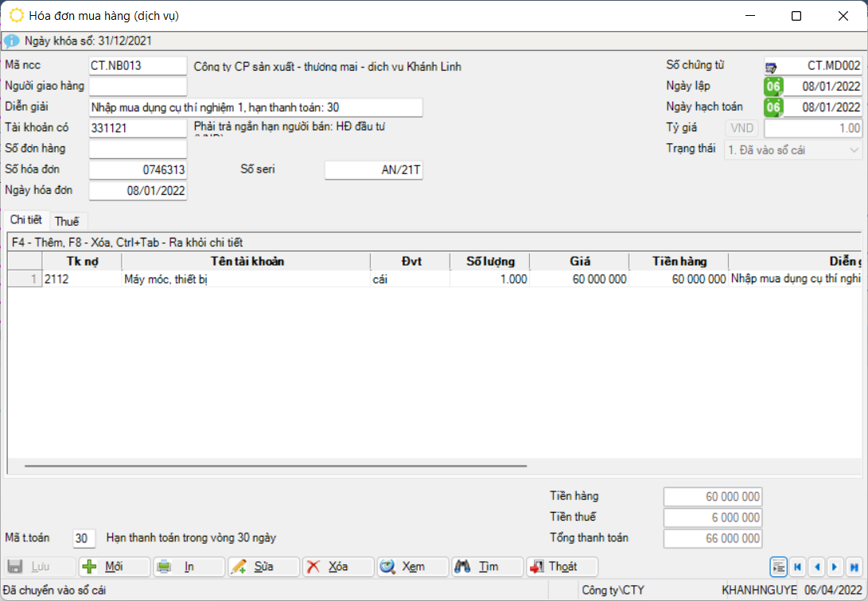This screenshot has height=601, width=868.
Task: Click the horizontal scrollbar of detail grid
Action: [275, 466]
